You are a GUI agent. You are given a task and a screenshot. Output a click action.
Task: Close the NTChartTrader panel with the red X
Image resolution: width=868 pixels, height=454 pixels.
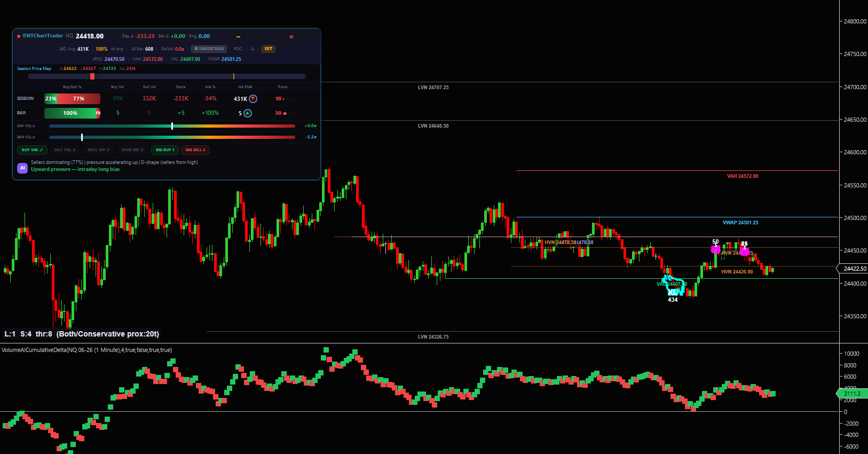tap(291, 37)
